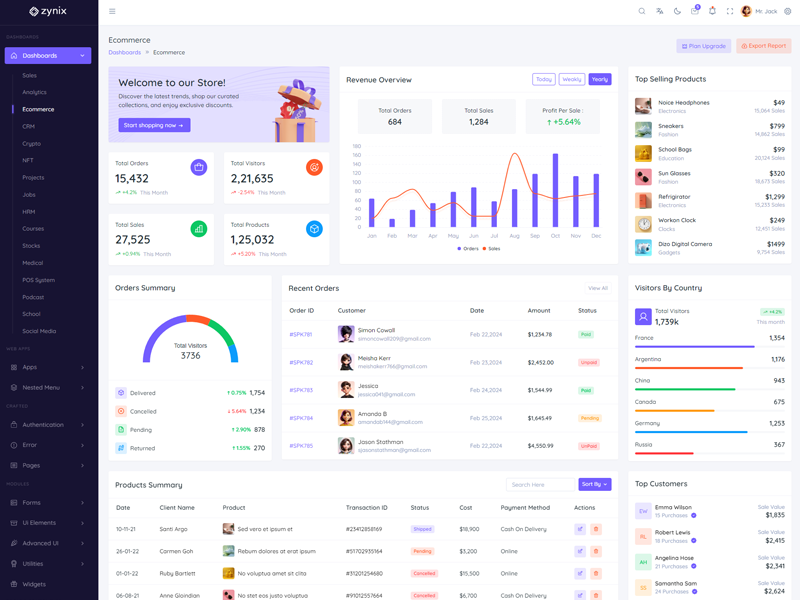Open POS System from sidebar

(x=39, y=280)
